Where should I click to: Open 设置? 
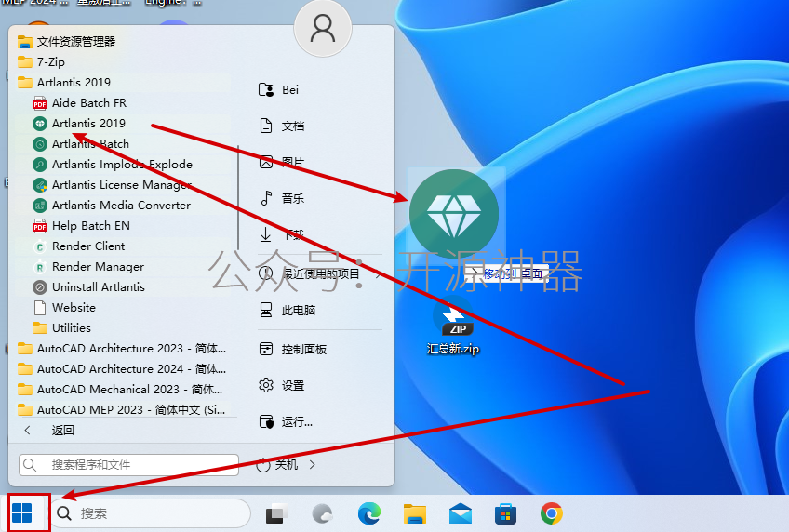282,386
